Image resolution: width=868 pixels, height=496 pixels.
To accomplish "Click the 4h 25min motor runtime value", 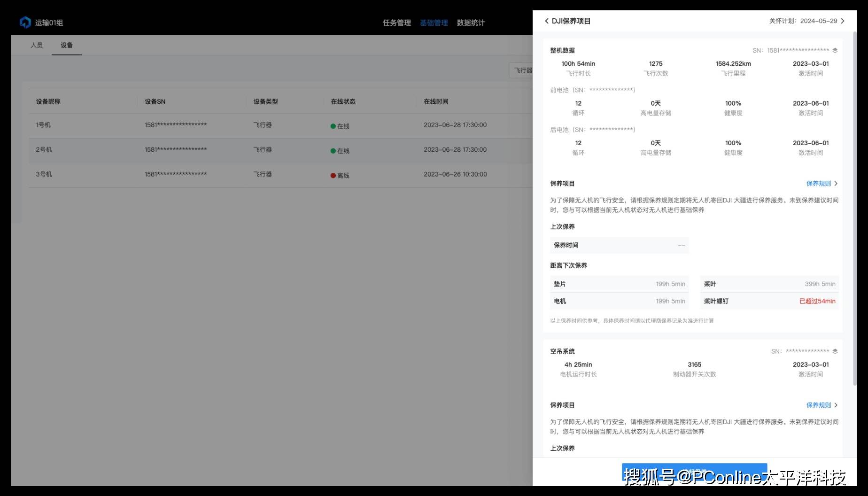I will (578, 365).
